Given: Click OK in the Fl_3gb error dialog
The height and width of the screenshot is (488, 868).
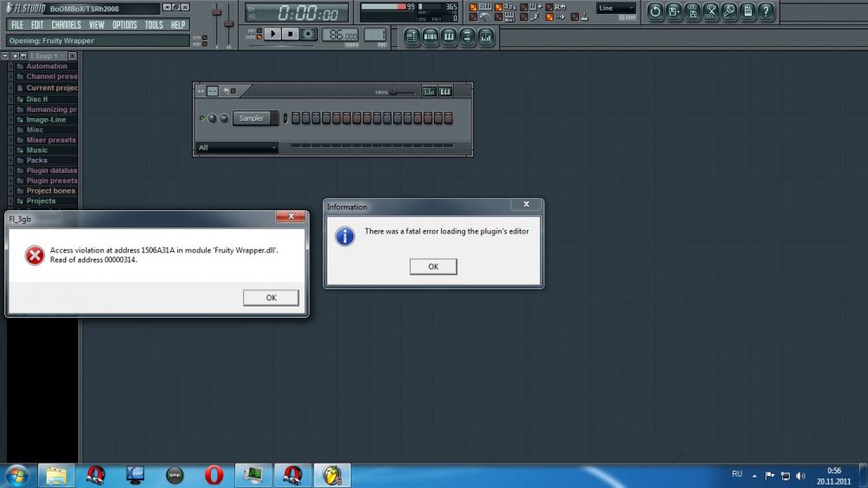Looking at the screenshot, I should 271,298.
